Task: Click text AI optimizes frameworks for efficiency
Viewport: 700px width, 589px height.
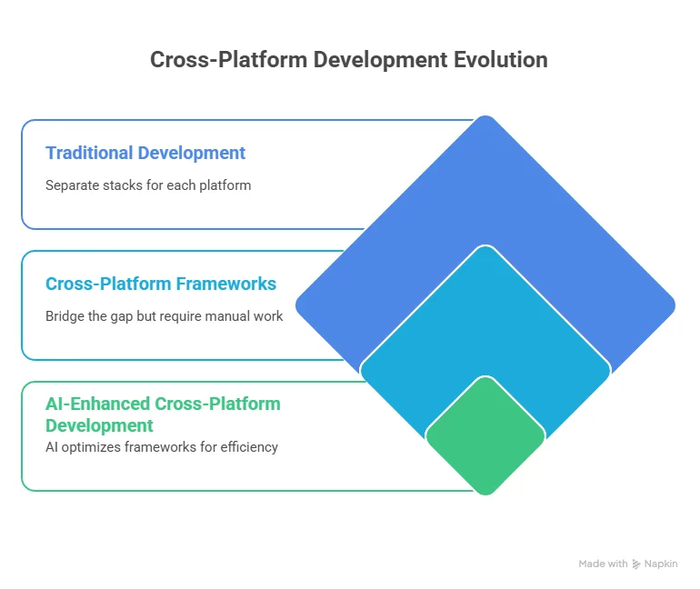Action: click(162, 446)
